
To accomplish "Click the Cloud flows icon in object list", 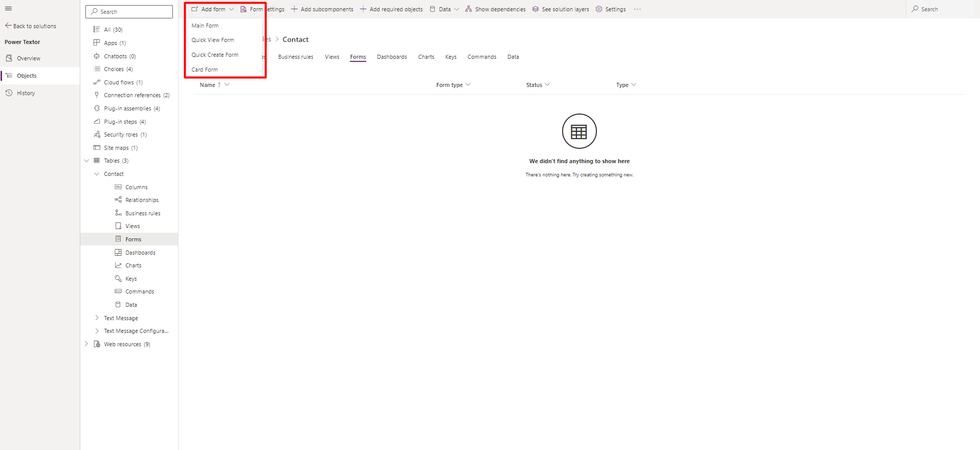I will [x=97, y=82].
